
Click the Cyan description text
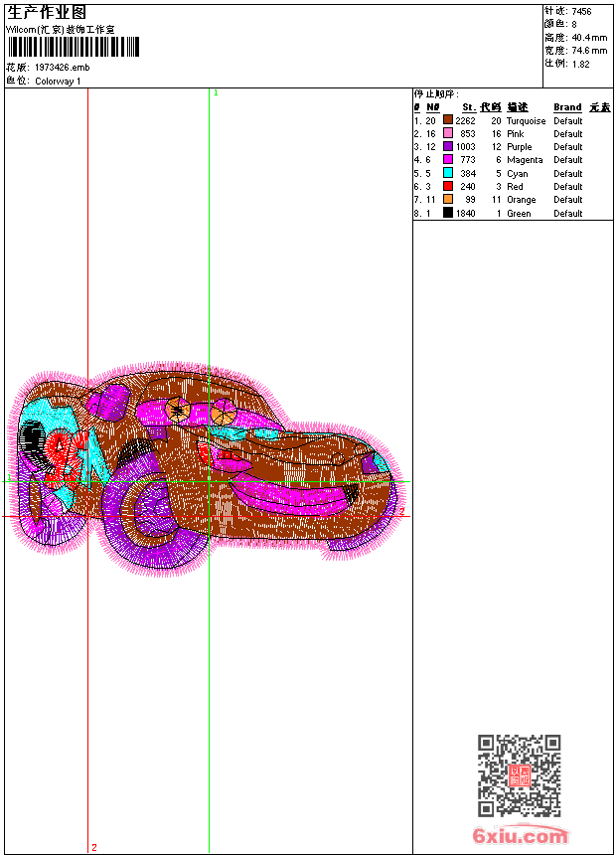pos(518,174)
